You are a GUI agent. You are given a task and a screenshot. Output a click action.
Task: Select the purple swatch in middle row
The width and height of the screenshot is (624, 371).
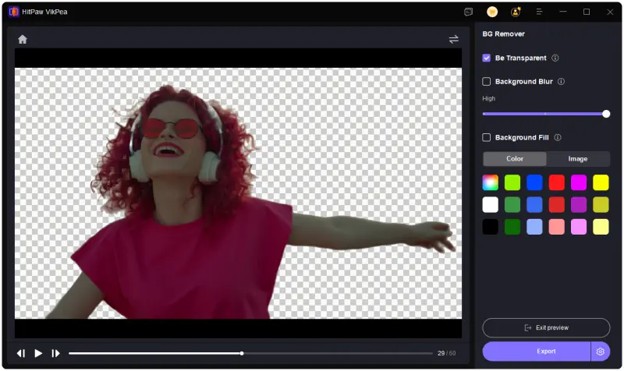click(579, 205)
